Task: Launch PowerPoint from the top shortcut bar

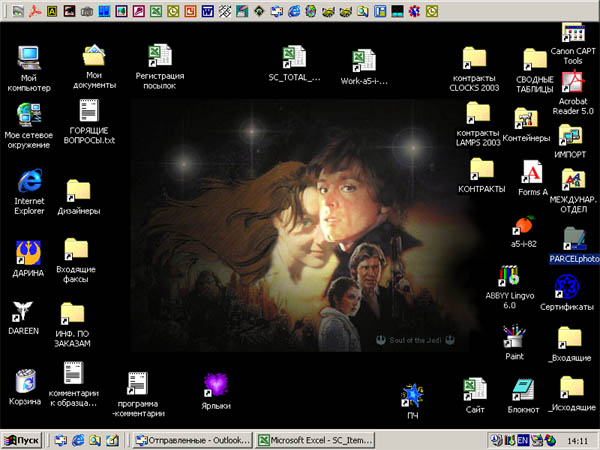Action: pos(190,11)
